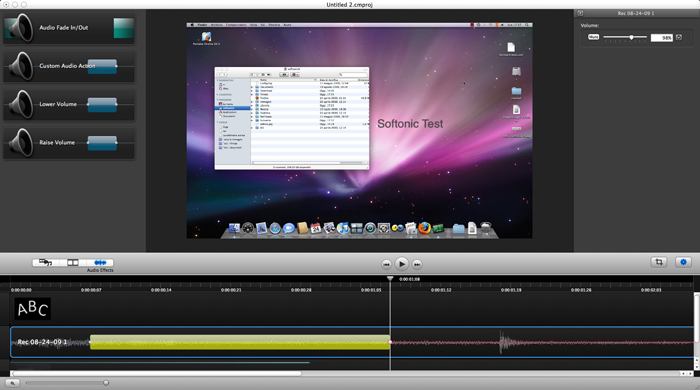Click the timeline zoom magnifier button
Screen dimensions: 700x390
pyautogui.click(x=12, y=383)
